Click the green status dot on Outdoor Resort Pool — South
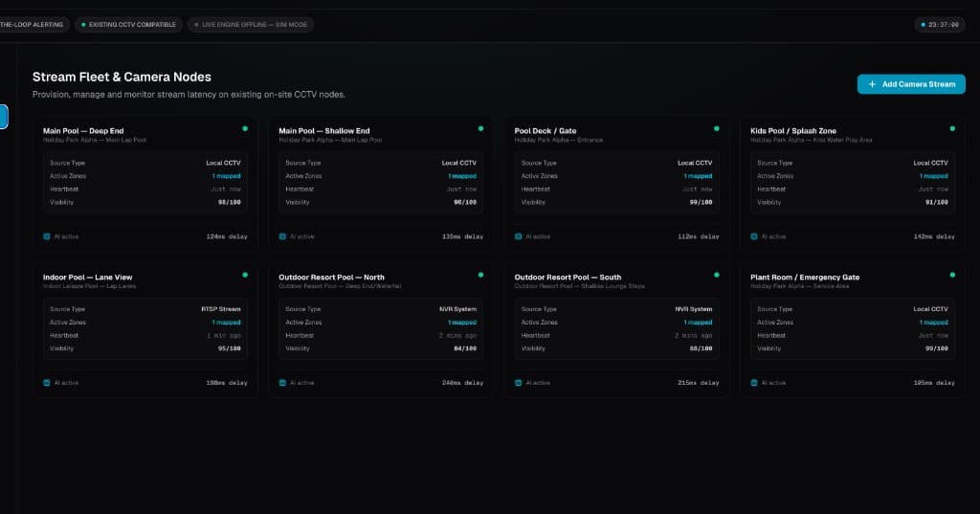Viewport: 980px width, 514px height. pos(716,275)
